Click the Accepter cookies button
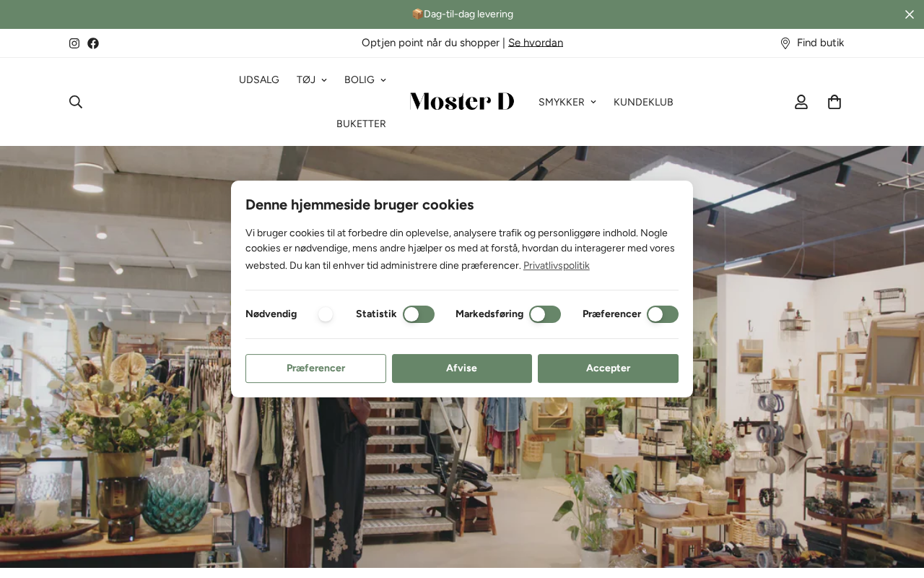Viewport: 924px width, 578px height. [x=608, y=368]
